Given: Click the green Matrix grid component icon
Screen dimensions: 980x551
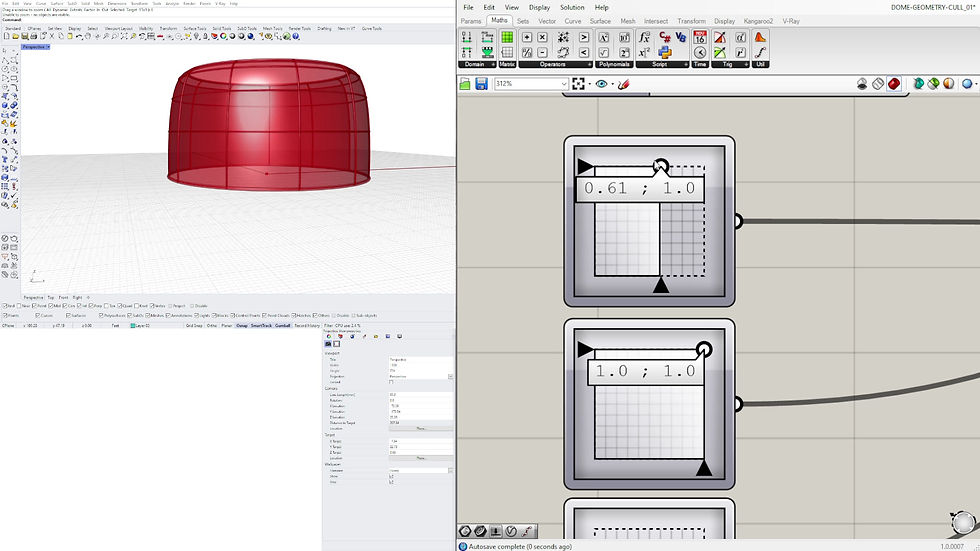Looking at the screenshot, I should pos(507,37).
